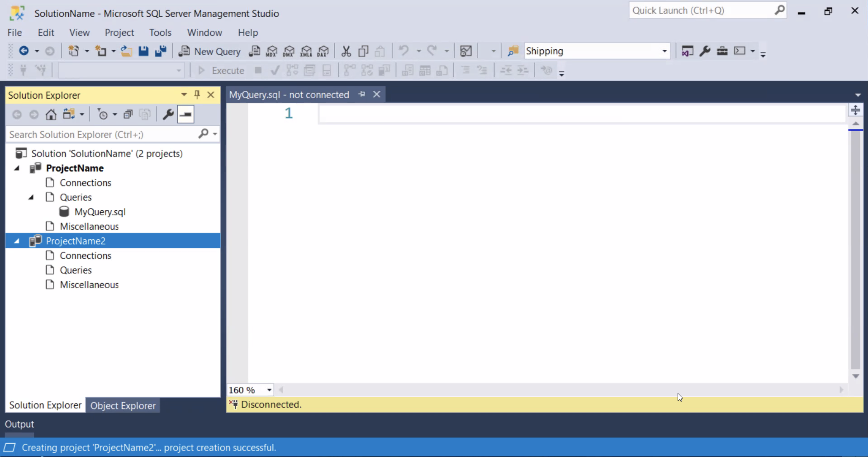Copy selection using the copy icon
The height and width of the screenshot is (457, 868).
363,51
